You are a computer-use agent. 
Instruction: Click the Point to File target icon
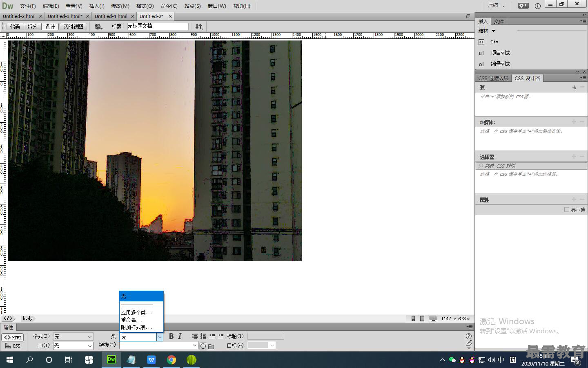(x=203, y=346)
